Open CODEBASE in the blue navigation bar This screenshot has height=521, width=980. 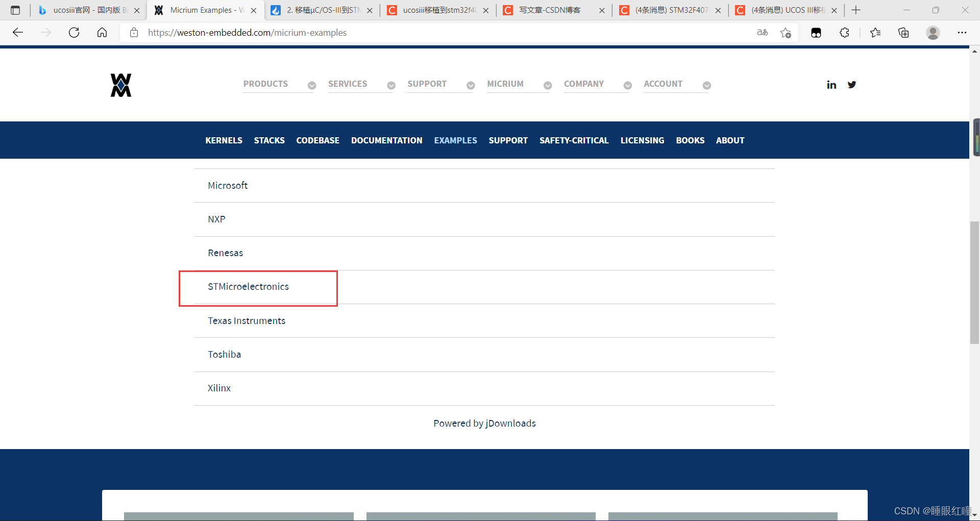tap(317, 140)
